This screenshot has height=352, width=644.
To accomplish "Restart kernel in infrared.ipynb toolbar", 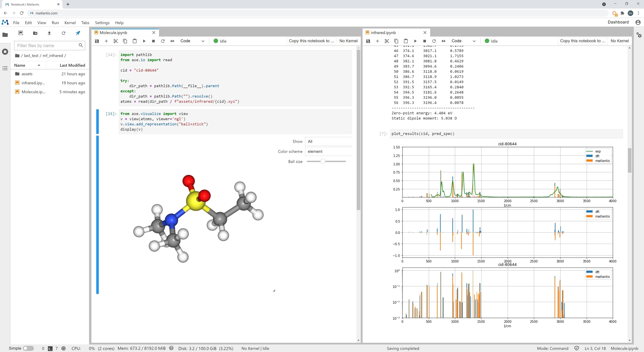I will (434, 41).
